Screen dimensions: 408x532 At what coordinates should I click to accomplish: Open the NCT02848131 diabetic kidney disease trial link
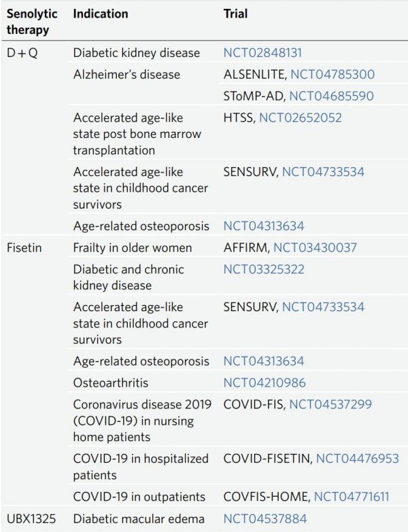(x=262, y=52)
